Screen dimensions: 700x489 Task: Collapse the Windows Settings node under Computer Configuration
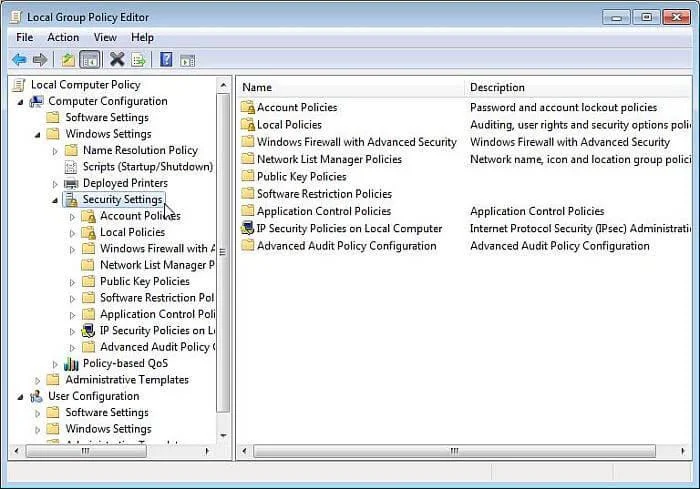point(38,135)
